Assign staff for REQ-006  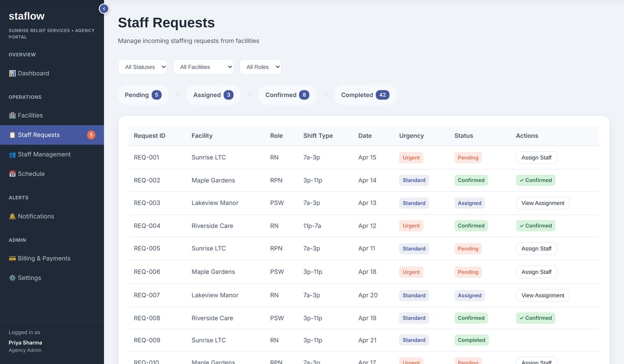coord(536,272)
